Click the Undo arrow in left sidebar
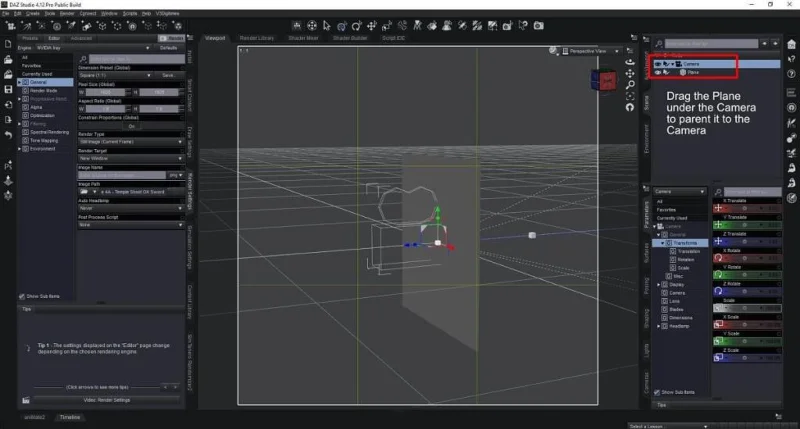The width and height of the screenshot is (800, 429). (8, 135)
